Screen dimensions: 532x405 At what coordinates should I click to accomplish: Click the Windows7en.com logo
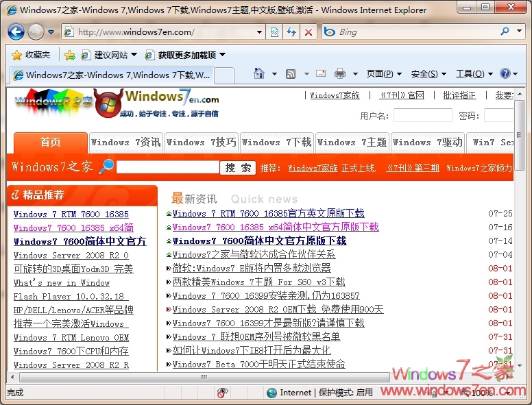tap(157, 103)
